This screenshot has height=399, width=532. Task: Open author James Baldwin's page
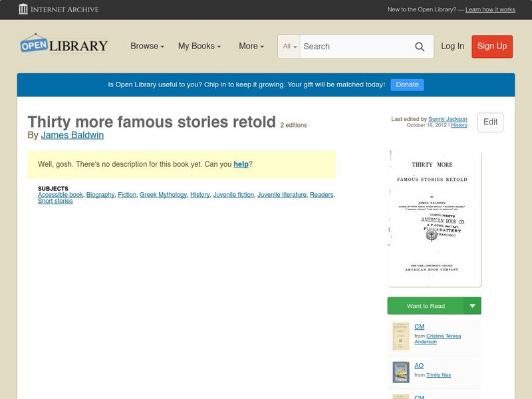pyautogui.click(x=72, y=135)
